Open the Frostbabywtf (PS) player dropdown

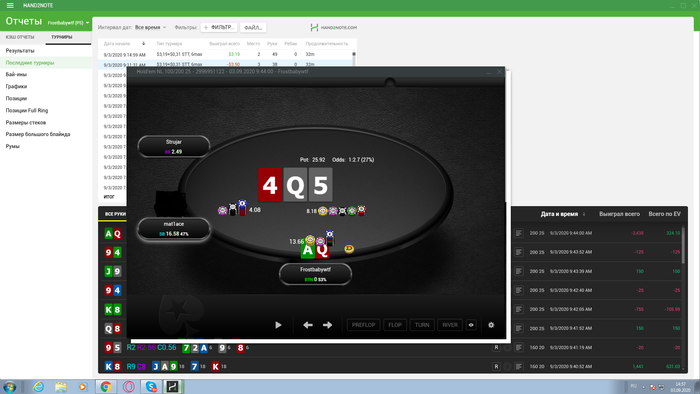pos(68,23)
